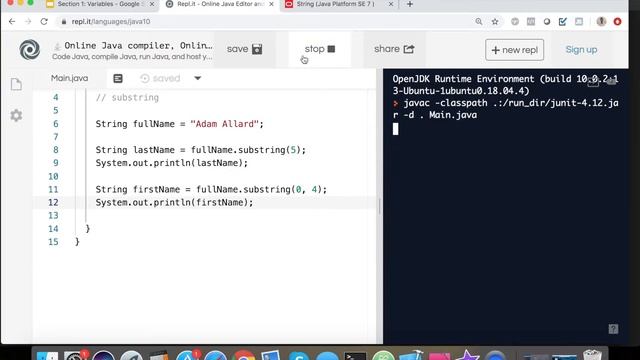Reload the current page
Viewport: 640px width, 360px height.
coord(44,22)
